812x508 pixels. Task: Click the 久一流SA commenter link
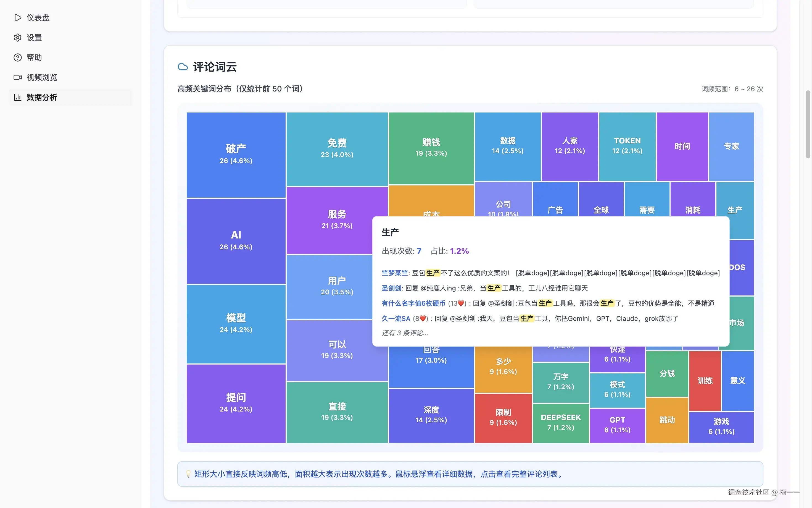coord(396,318)
